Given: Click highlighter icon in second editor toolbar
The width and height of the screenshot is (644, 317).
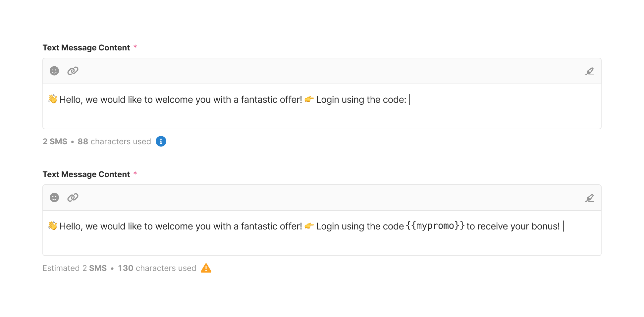Looking at the screenshot, I should [x=589, y=198].
